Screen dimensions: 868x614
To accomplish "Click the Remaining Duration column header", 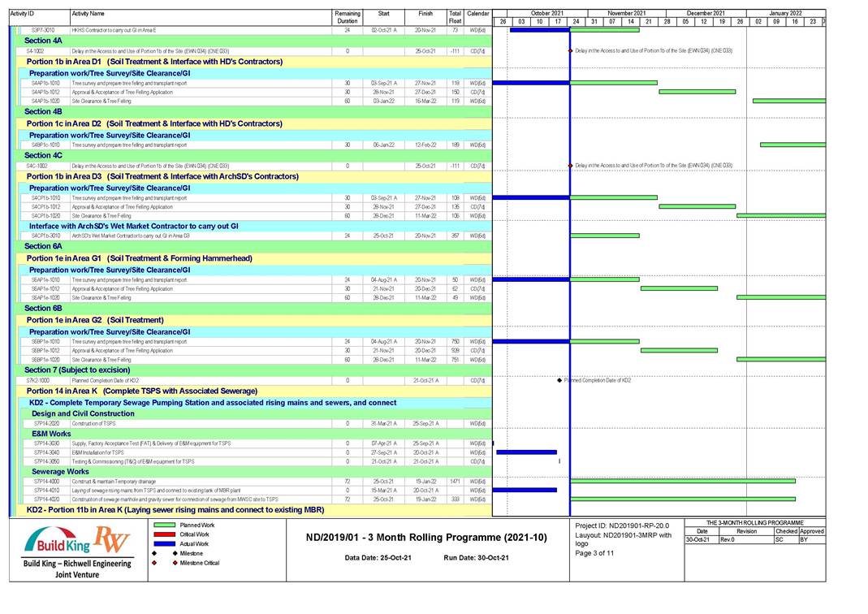I will click(x=347, y=17).
